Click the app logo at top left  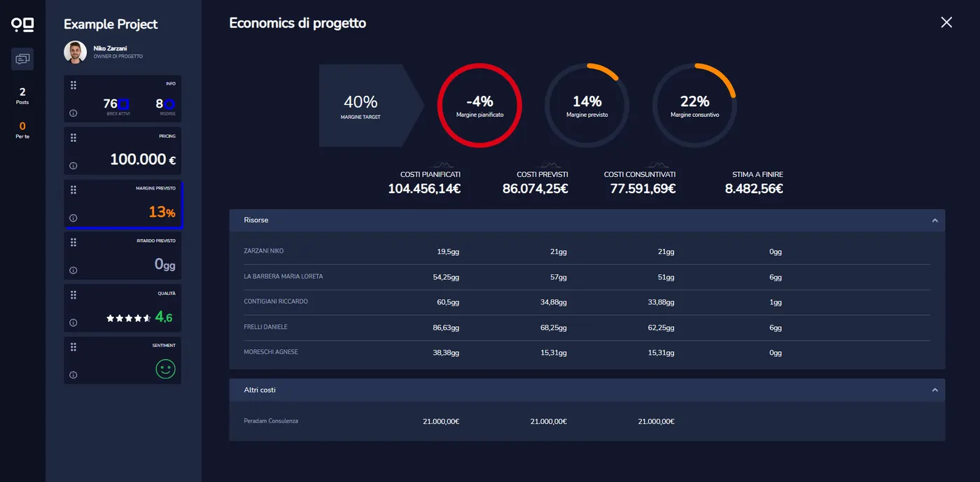pos(22,25)
